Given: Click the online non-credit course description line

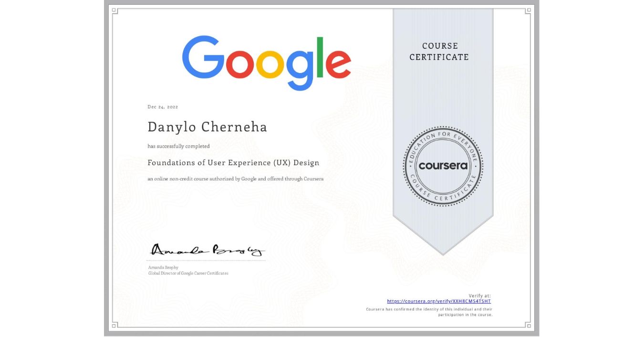Looking at the screenshot, I should pos(236,179).
